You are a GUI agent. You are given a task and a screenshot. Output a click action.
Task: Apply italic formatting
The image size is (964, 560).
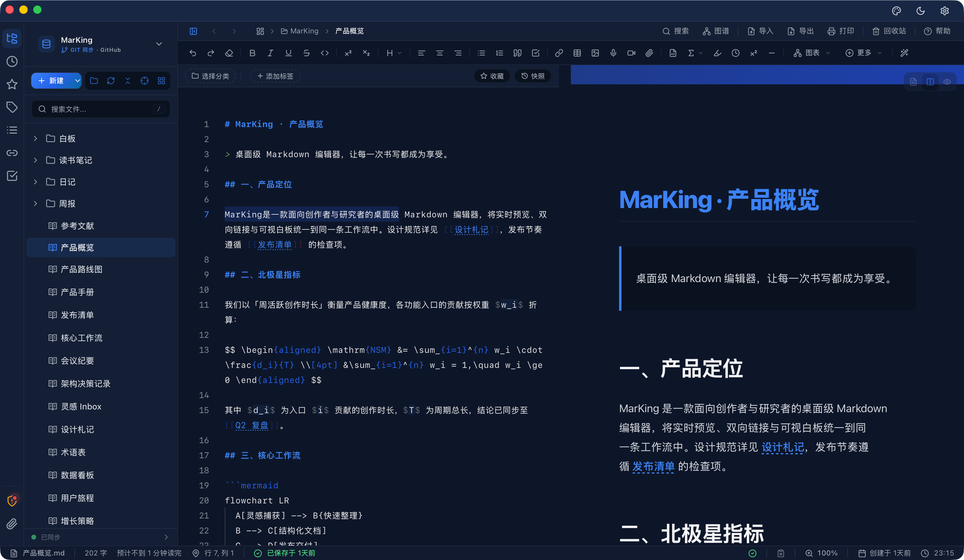(x=270, y=53)
